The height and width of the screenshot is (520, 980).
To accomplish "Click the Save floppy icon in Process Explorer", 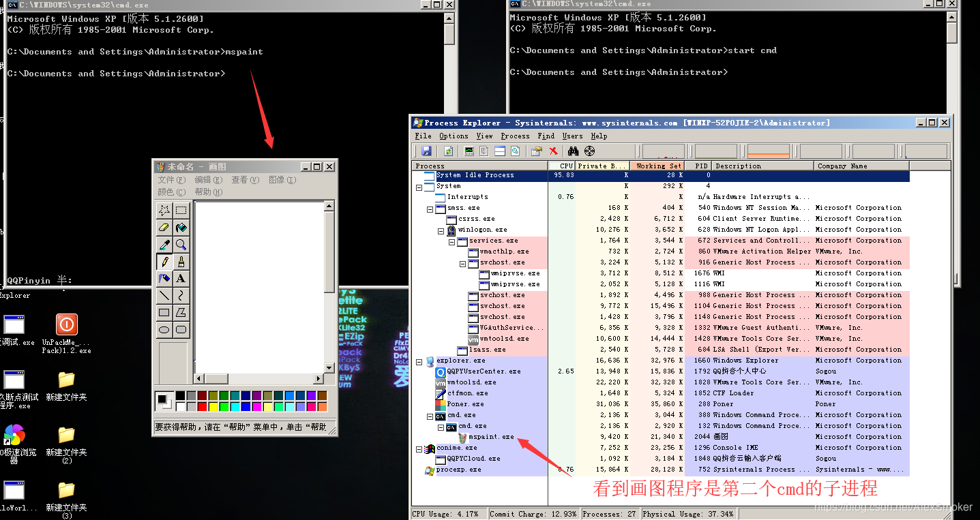I will coord(426,151).
